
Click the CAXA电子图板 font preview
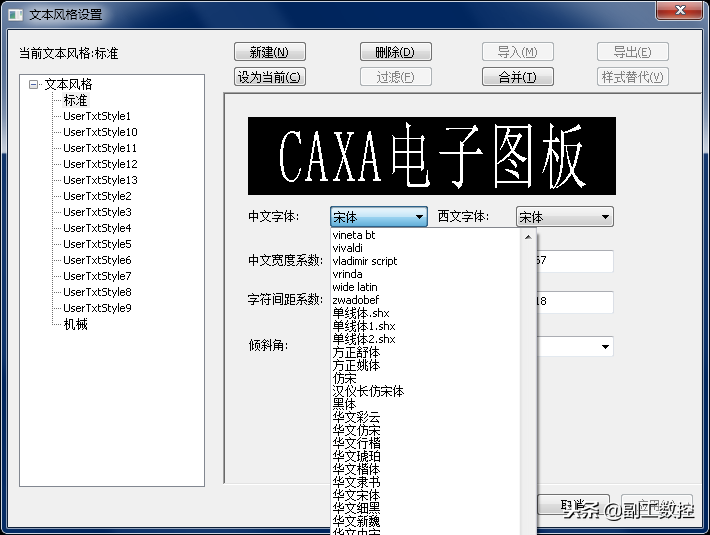[432, 156]
